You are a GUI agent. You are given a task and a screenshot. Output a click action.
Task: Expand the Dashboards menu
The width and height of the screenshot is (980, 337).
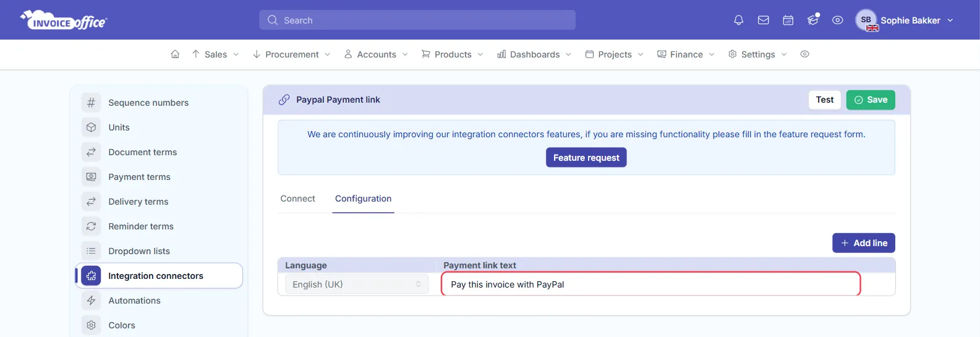point(534,54)
